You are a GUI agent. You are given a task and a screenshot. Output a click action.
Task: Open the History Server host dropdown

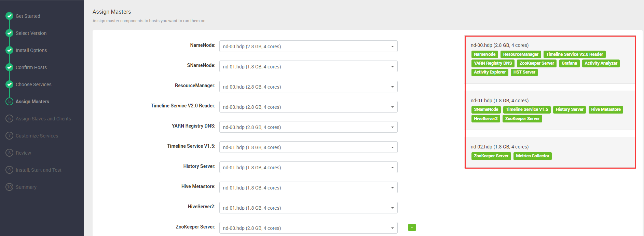(309, 167)
